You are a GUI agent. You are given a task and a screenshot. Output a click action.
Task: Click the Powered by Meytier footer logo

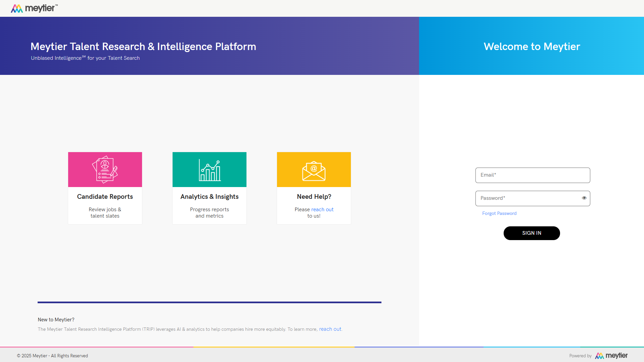611,356
